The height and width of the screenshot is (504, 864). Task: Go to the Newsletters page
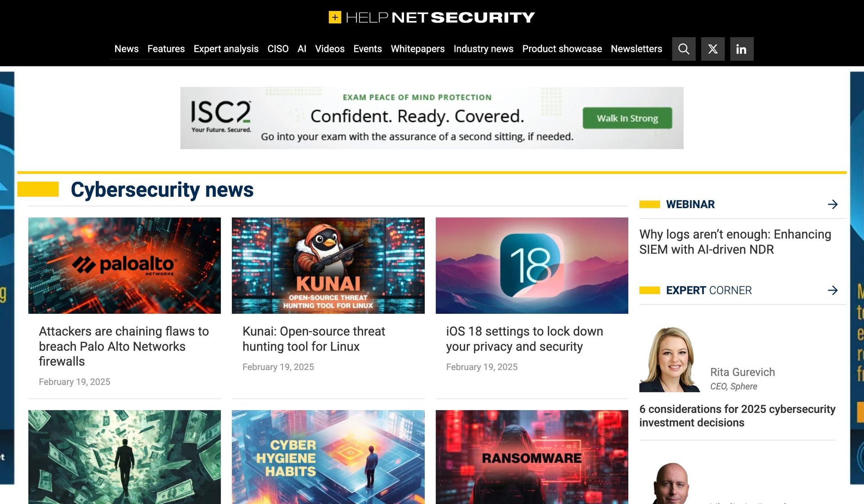636,49
